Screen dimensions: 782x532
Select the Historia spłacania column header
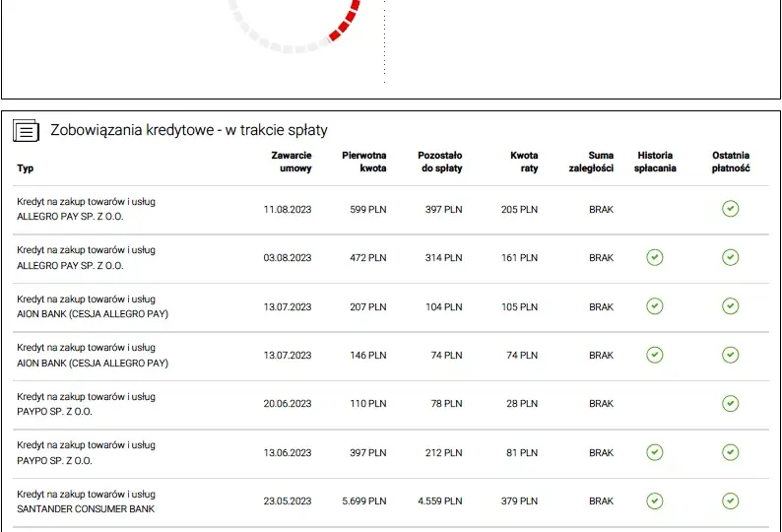coord(655,162)
